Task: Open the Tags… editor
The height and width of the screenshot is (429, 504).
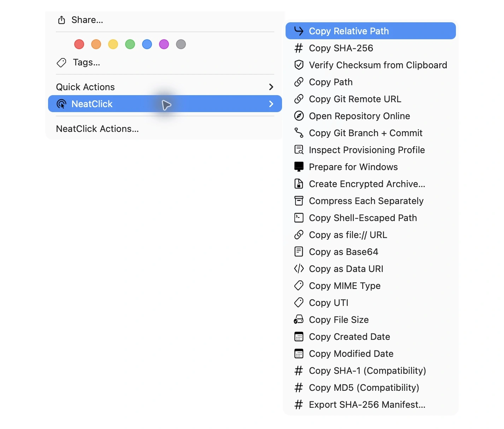Action: pyautogui.click(x=165, y=63)
